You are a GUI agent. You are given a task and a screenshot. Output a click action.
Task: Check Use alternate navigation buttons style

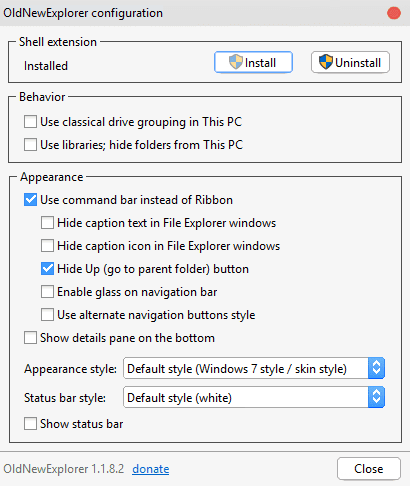[47, 315]
